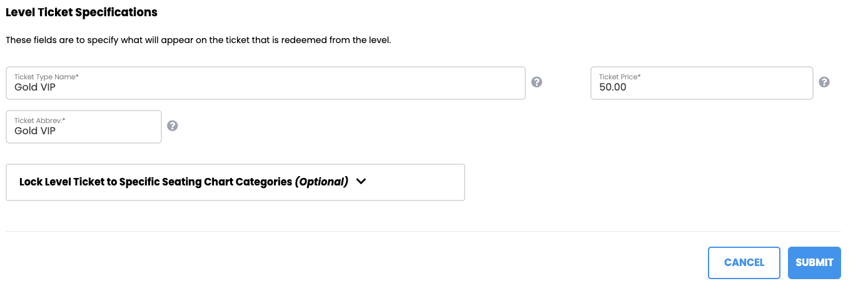The width and height of the screenshot is (868, 296).
Task: Focus the Ticket Abbrev. input field
Action: pyautogui.click(x=84, y=127)
